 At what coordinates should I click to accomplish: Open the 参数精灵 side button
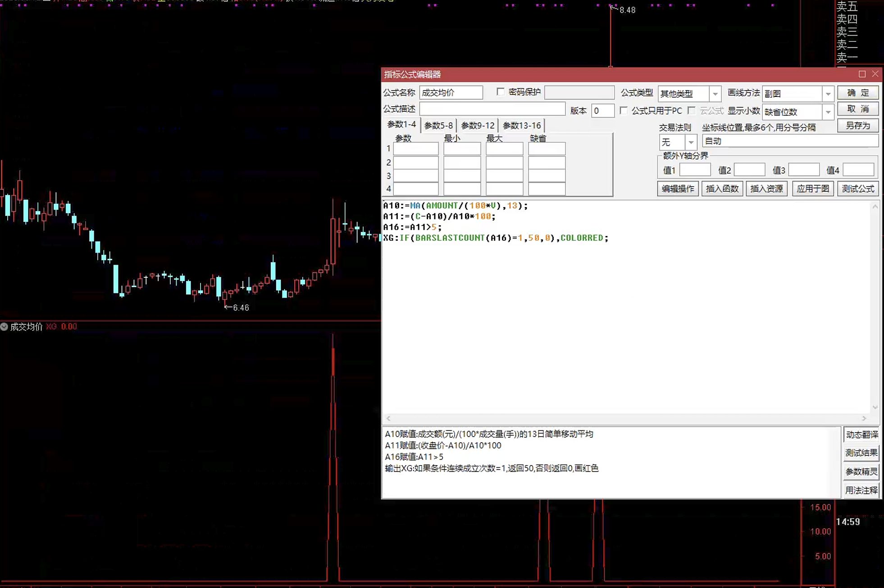(861, 472)
